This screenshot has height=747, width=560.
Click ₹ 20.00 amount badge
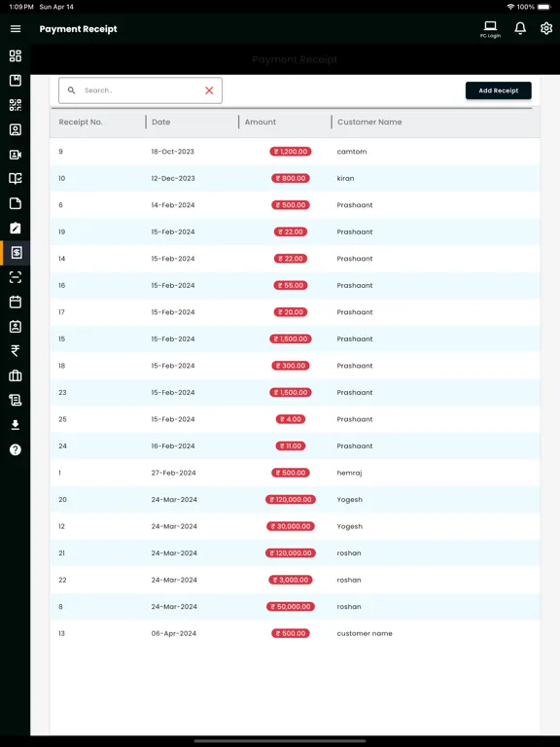[x=291, y=312]
